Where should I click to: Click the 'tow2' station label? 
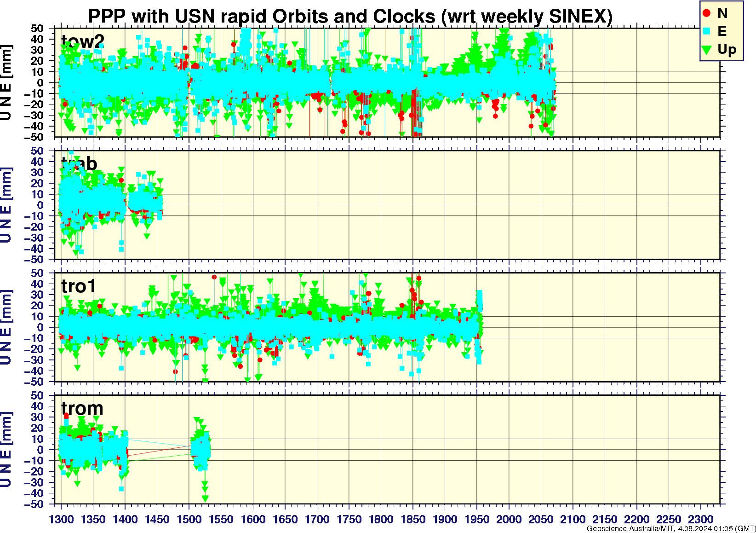[x=83, y=41]
